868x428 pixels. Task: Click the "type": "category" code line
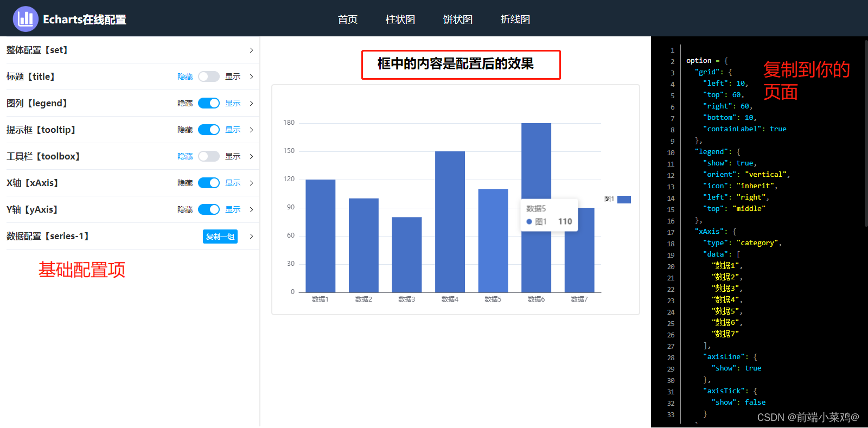[x=742, y=243]
